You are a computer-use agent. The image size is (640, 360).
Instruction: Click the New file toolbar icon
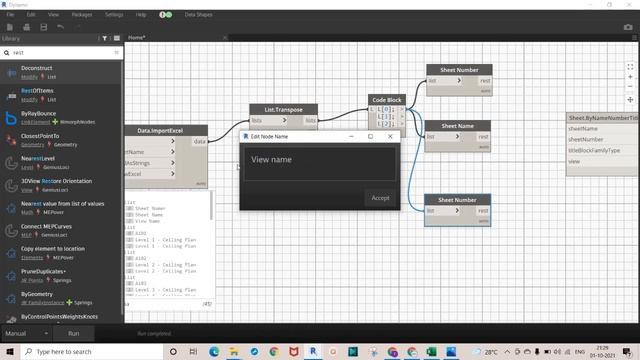[x=10, y=27]
